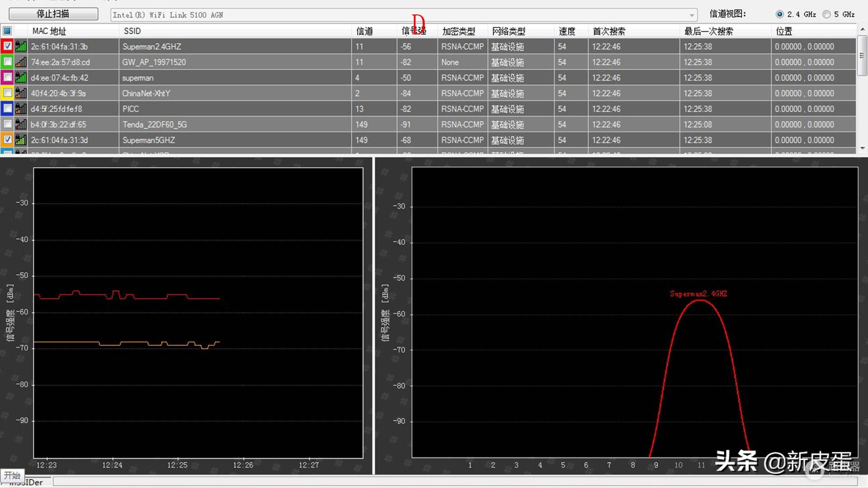Click signal bars icon for Superman5GHZ
This screenshot has height=488, width=868.
pos(21,140)
